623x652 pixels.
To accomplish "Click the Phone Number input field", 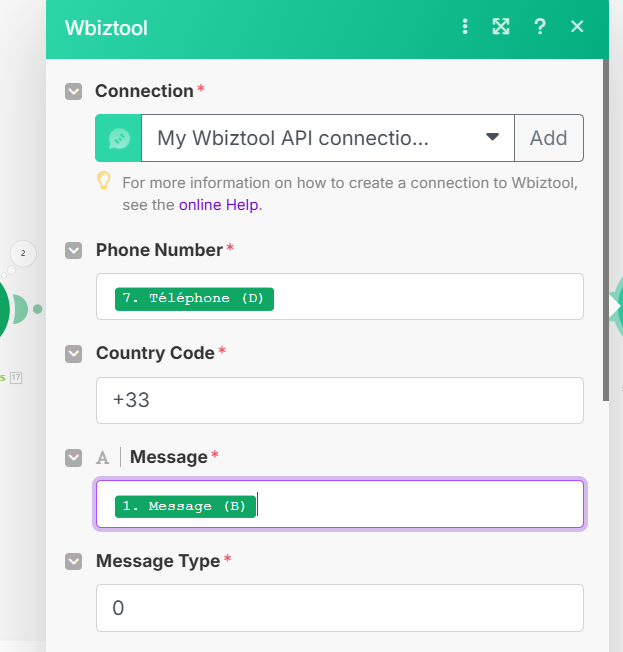I will click(340, 296).
